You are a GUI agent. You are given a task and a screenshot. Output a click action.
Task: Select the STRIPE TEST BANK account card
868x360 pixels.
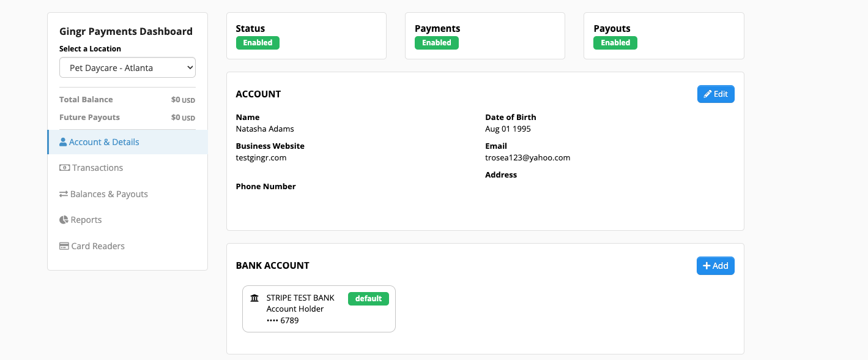[319, 309]
